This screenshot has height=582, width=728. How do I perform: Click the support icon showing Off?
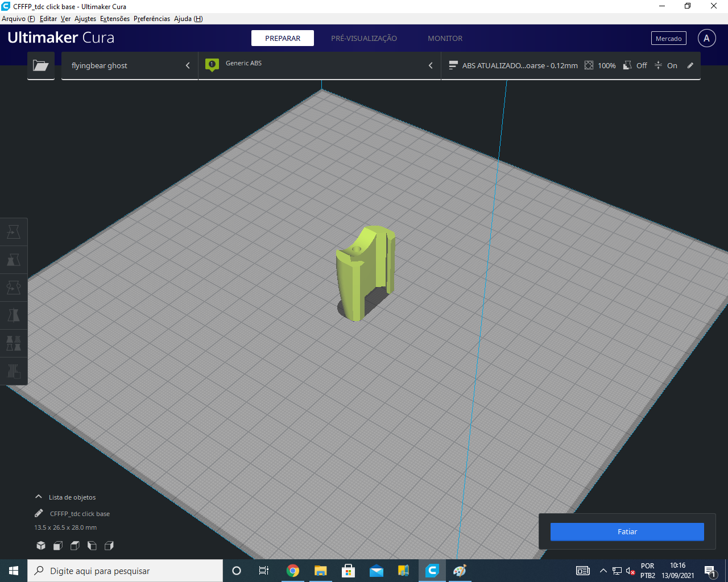(x=628, y=65)
